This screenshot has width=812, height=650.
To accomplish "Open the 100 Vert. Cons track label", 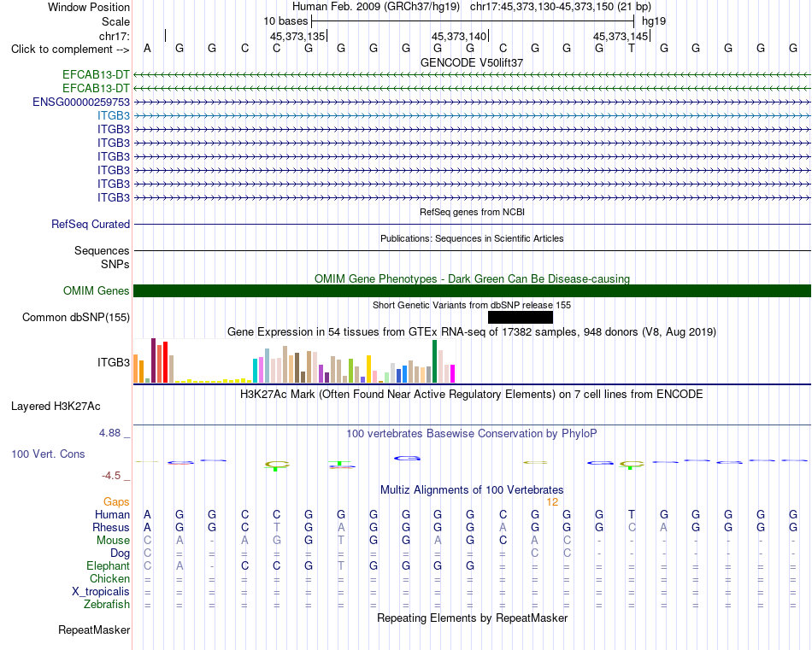I will tap(48, 454).
